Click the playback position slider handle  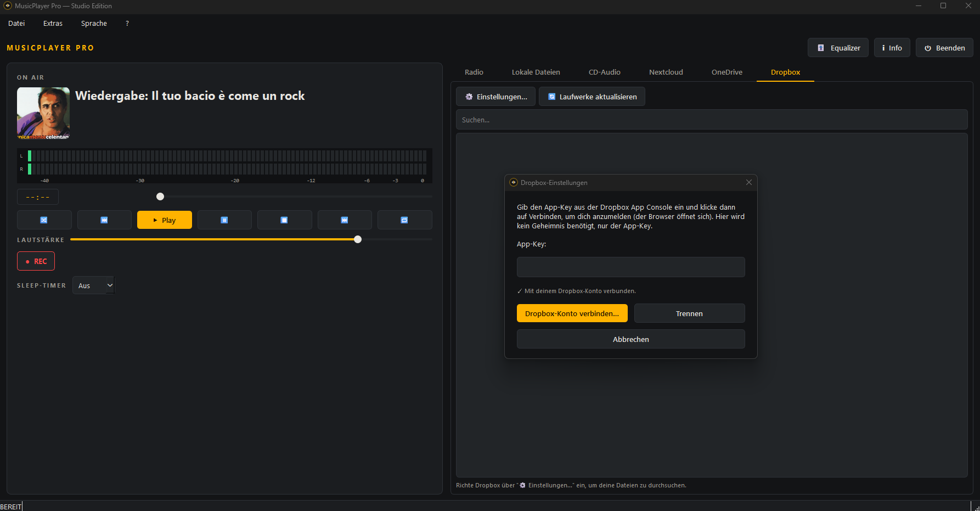tap(160, 196)
